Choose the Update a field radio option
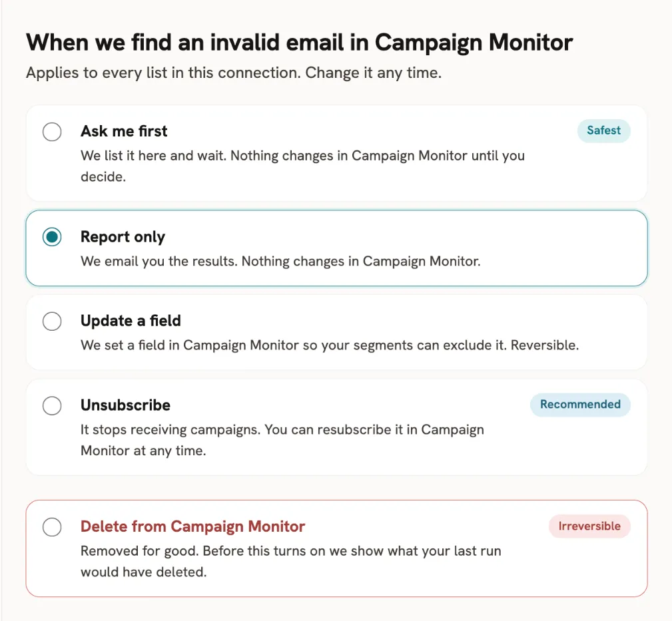Viewport: 672px width, 621px height. [52, 321]
